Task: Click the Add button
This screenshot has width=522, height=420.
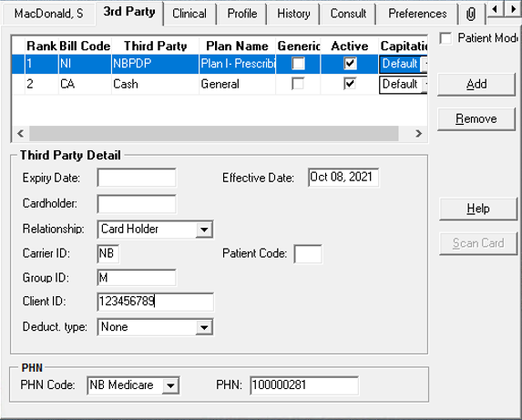Action: (x=476, y=84)
